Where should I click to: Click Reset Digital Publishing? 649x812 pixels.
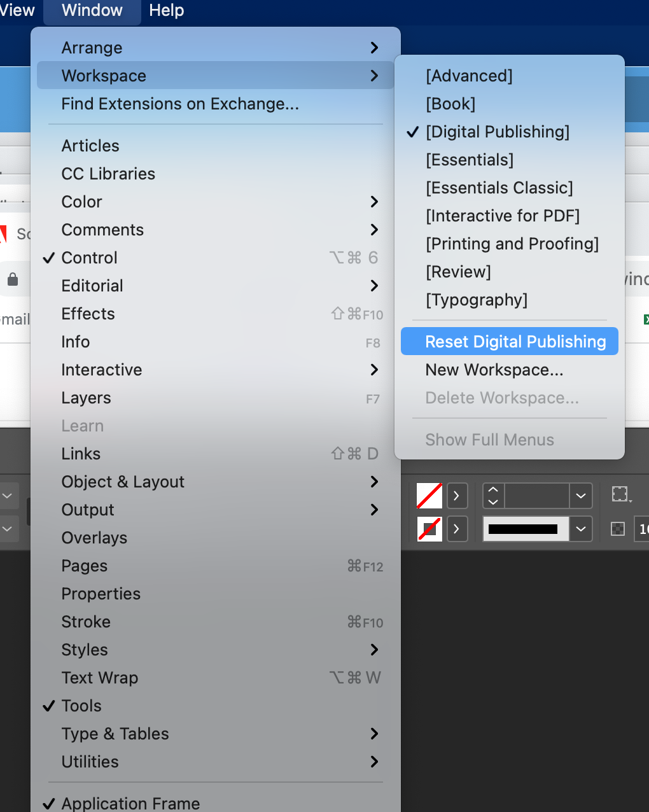tap(515, 341)
